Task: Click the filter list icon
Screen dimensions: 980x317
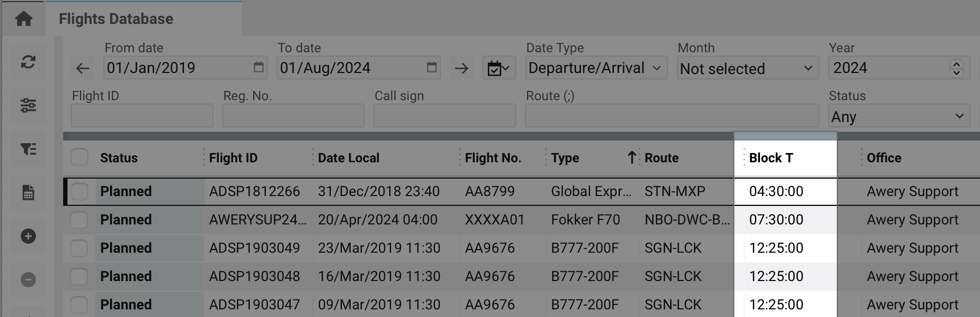Action: [28, 149]
